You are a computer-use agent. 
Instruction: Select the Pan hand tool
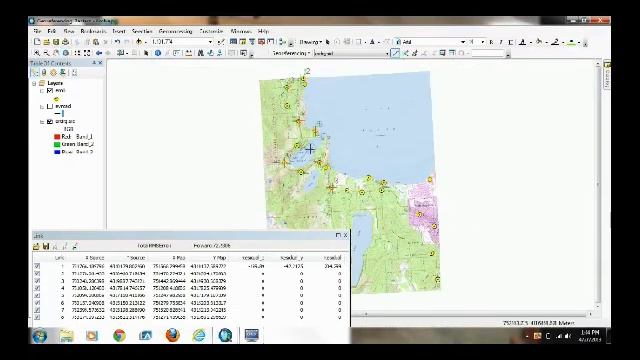tap(56, 53)
